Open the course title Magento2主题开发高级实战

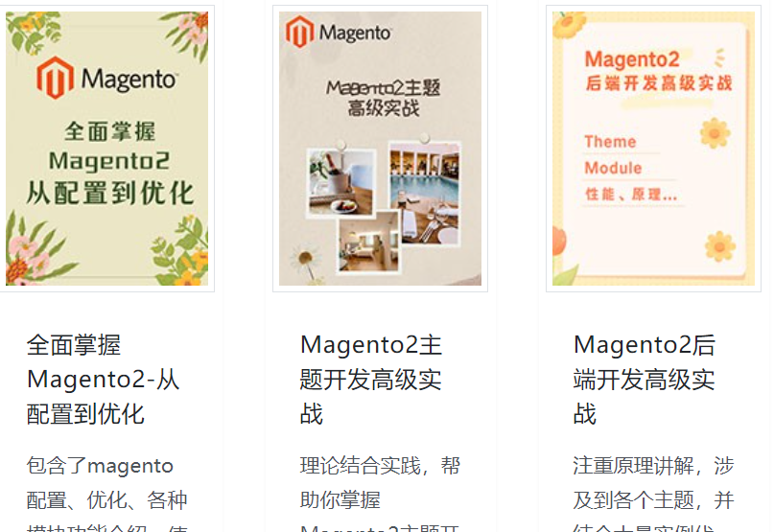(371, 379)
